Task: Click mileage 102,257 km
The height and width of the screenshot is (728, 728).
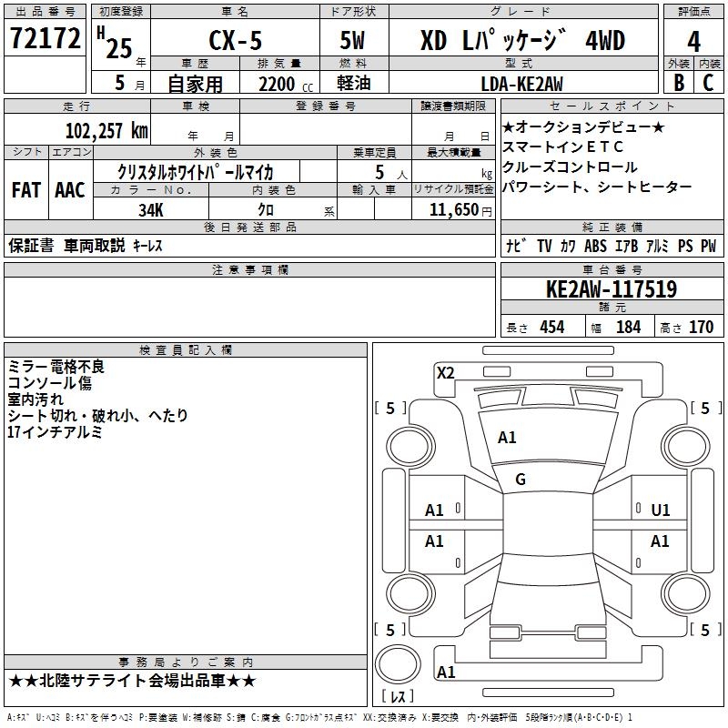Action: point(106,131)
